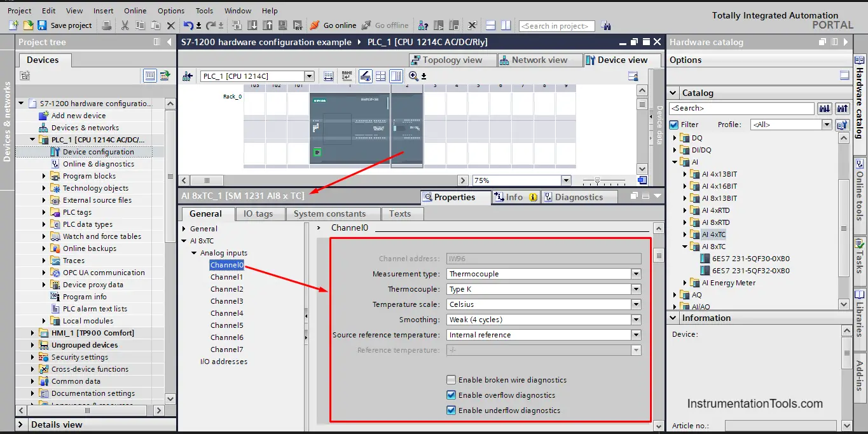The height and width of the screenshot is (434, 868).
Task: Switch to the Diagnostics inspector tab
Action: pos(579,197)
